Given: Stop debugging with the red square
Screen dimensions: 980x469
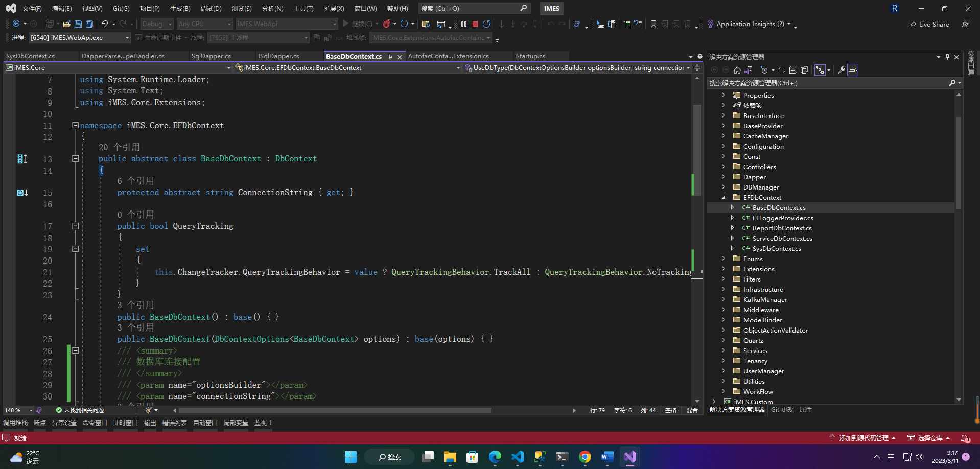Looking at the screenshot, I should click(475, 24).
